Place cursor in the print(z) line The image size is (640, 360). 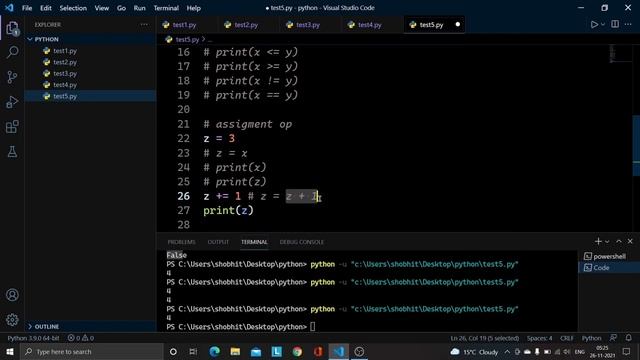228,211
